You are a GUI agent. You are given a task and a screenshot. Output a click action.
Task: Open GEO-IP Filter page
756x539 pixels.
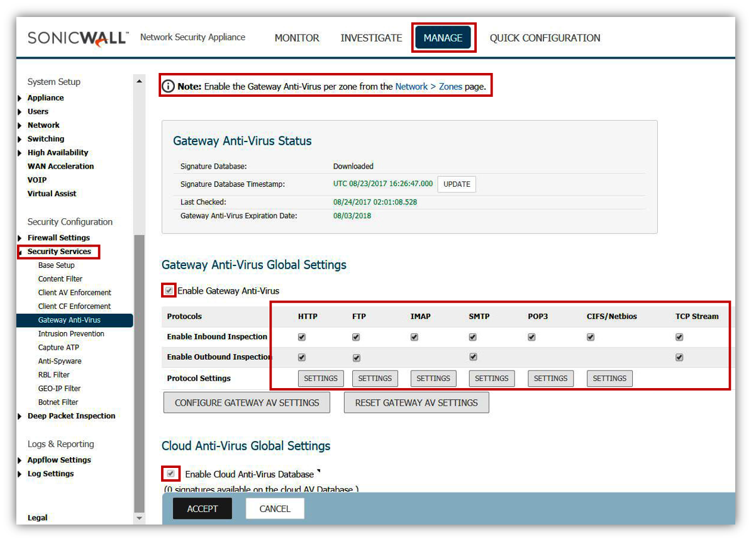pos(59,389)
